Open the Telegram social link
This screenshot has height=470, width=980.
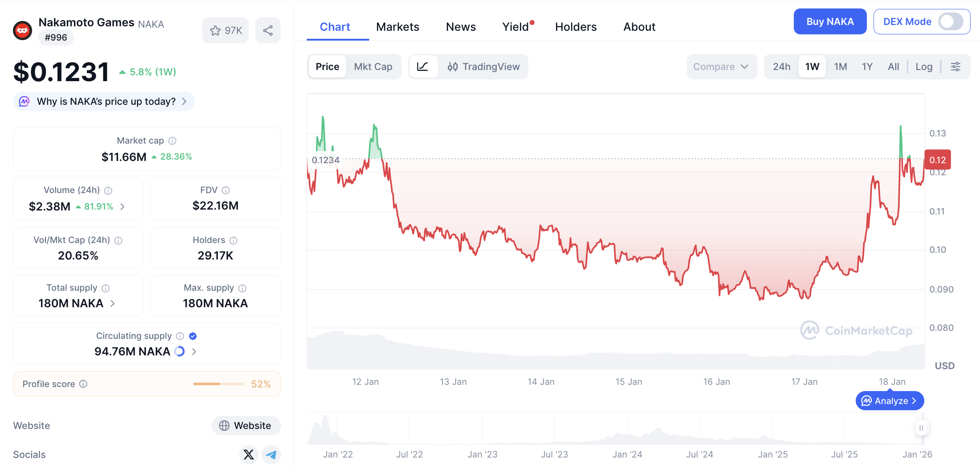coord(271,454)
